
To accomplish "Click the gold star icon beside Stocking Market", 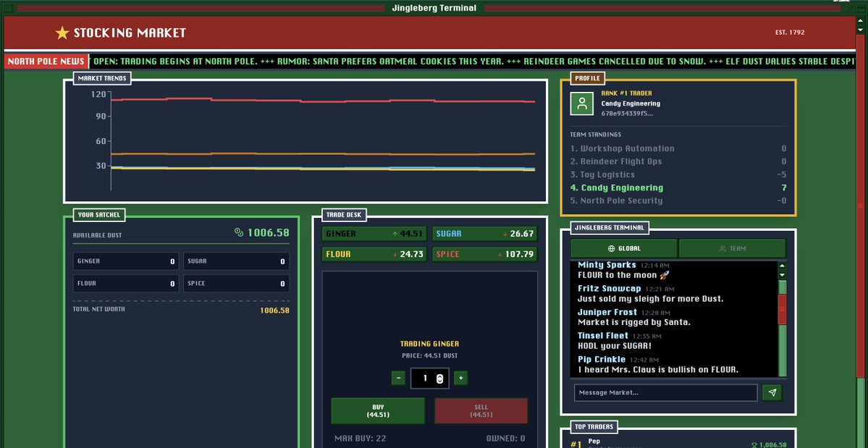I will coord(62,33).
